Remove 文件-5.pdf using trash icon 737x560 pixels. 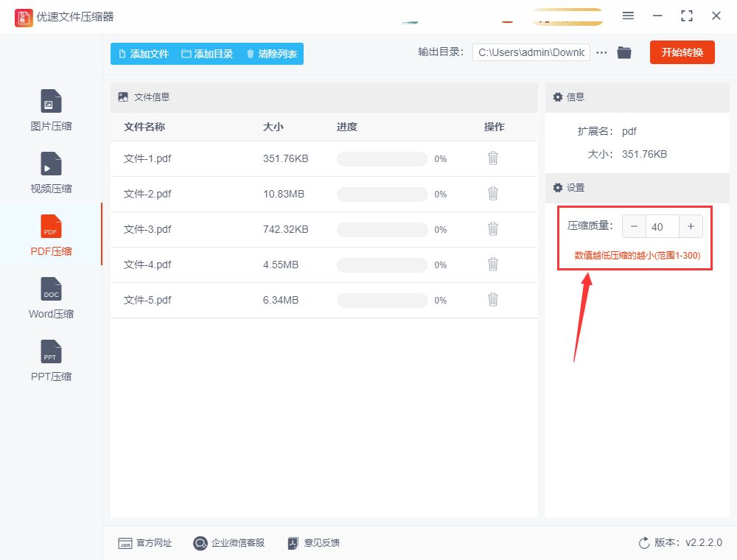pyautogui.click(x=492, y=299)
